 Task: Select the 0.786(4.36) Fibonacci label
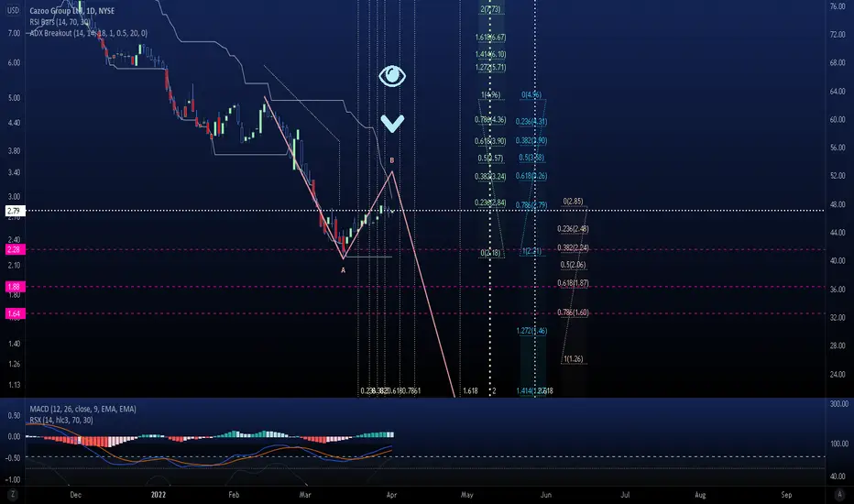tap(490, 119)
